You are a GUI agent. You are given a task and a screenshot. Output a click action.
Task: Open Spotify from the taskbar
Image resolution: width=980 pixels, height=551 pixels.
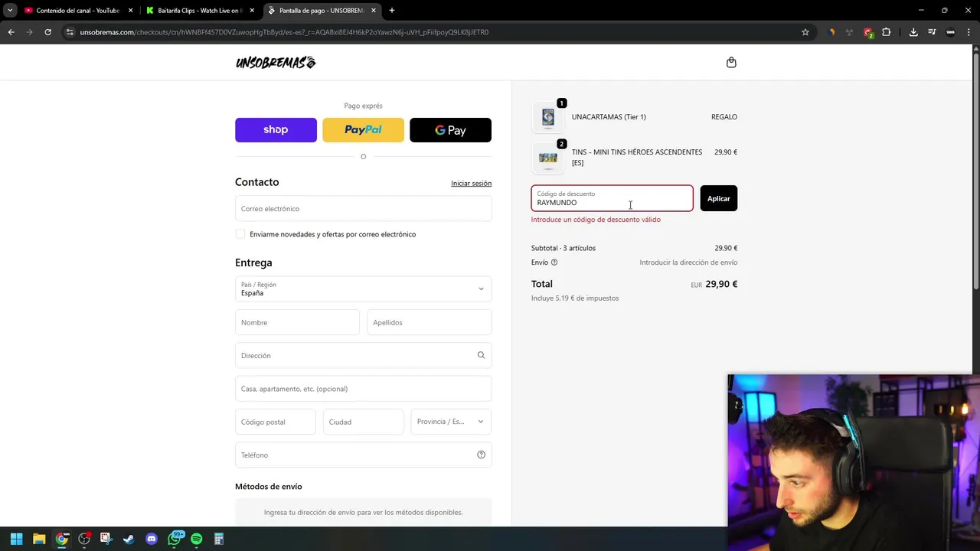[x=196, y=539]
